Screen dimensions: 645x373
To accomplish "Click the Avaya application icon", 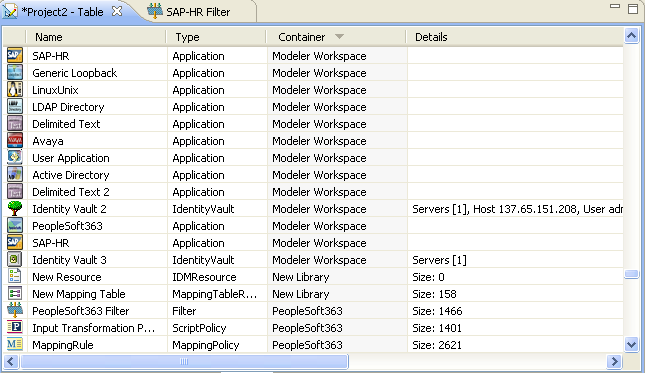I will coord(15,141).
